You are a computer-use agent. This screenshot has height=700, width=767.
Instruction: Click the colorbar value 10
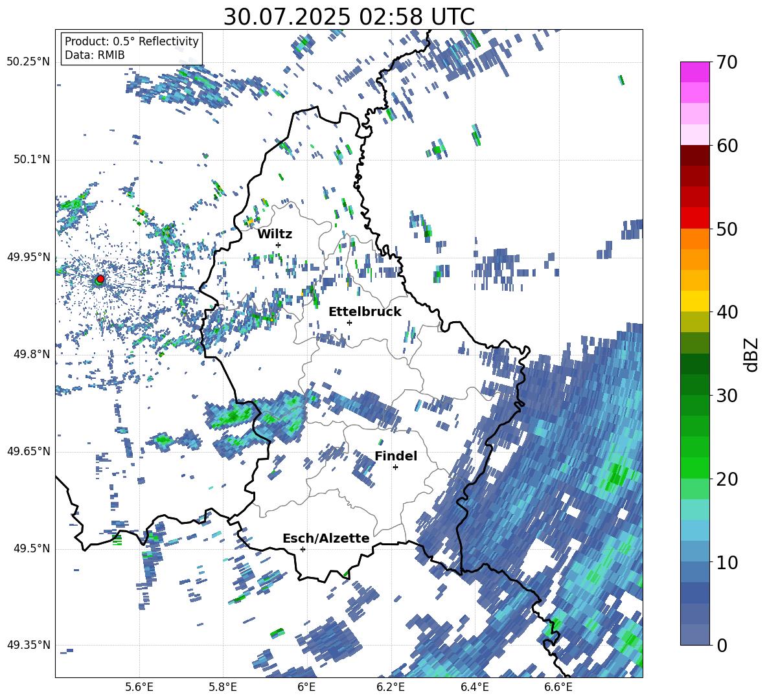click(727, 562)
